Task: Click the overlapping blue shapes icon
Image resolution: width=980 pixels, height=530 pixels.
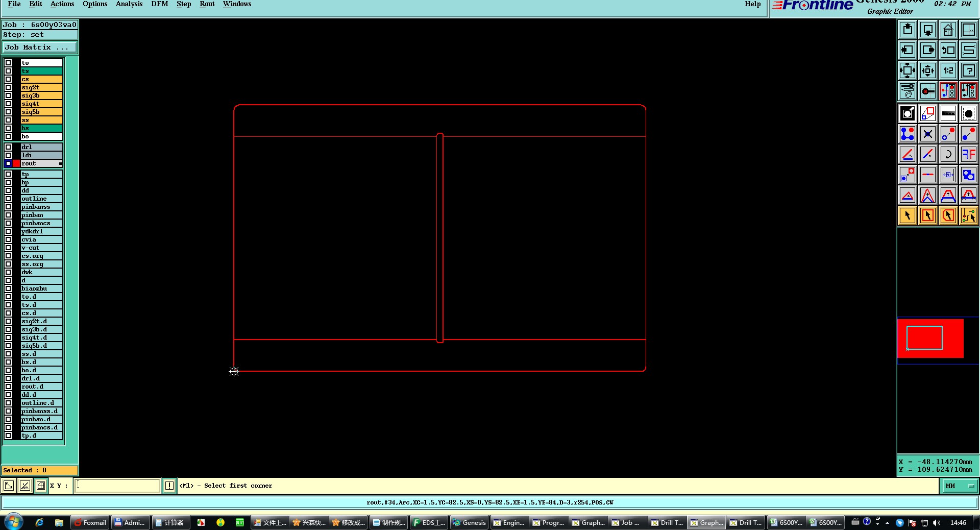Action: coord(969,175)
